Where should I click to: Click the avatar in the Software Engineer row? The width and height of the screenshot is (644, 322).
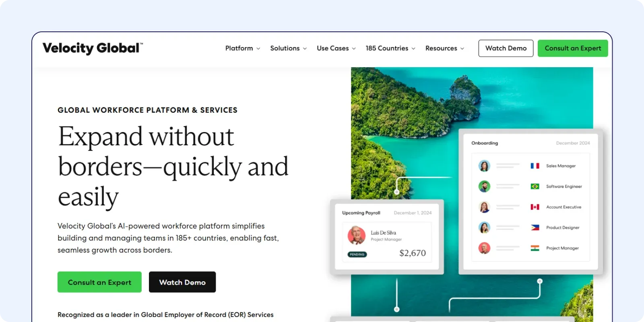coord(484,186)
